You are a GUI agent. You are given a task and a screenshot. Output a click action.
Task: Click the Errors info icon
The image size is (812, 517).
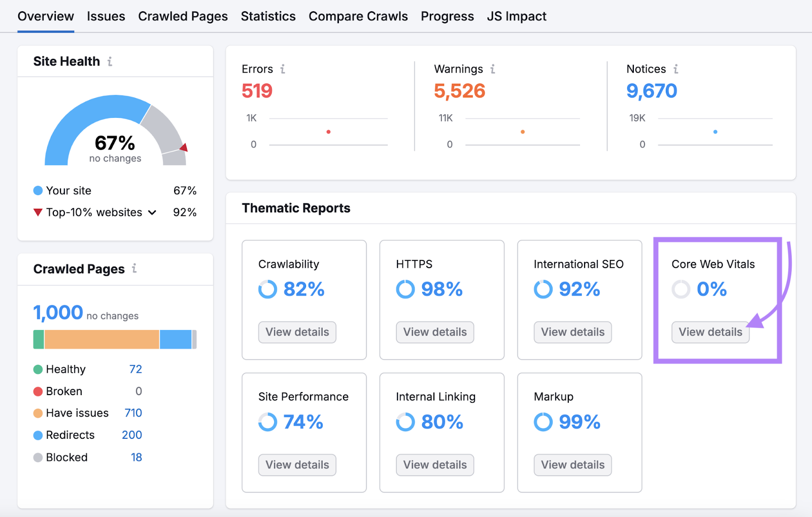(x=283, y=69)
